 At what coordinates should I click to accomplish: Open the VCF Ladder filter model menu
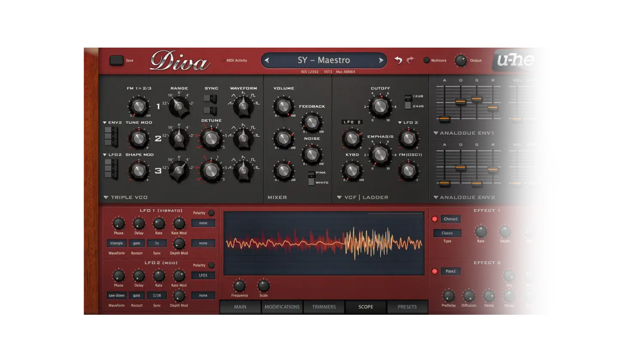[x=363, y=197]
